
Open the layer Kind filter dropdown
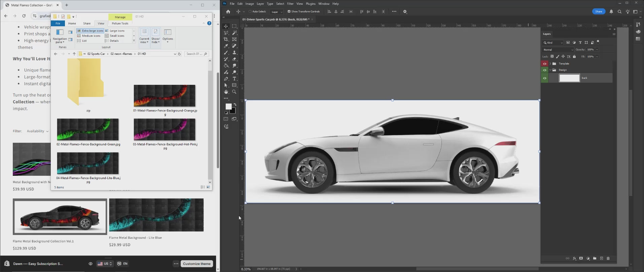tap(553, 43)
